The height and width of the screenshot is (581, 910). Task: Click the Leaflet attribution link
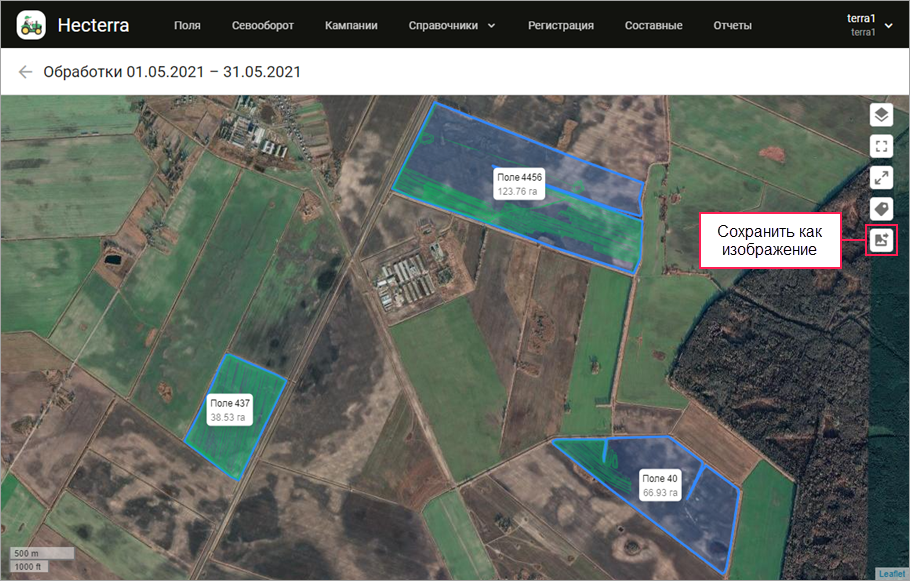[x=891, y=573]
